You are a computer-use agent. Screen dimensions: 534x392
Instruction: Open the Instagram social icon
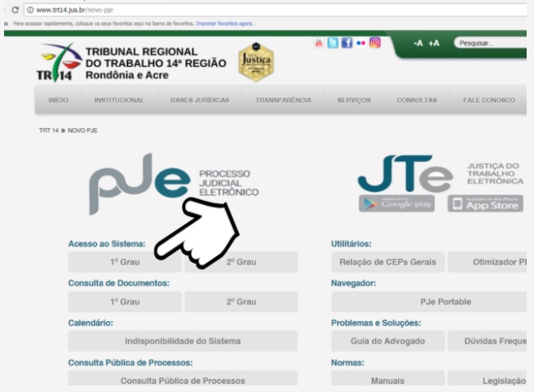coord(375,42)
